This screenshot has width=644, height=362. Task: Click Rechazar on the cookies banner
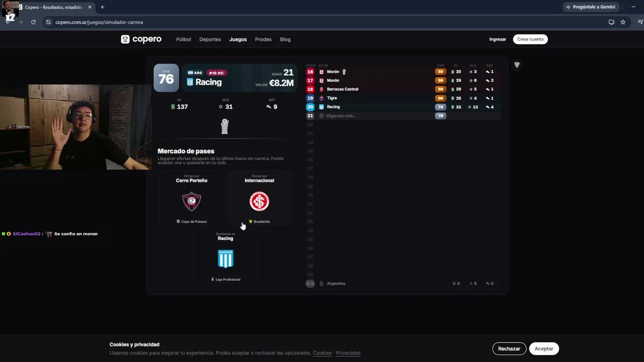pyautogui.click(x=509, y=348)
